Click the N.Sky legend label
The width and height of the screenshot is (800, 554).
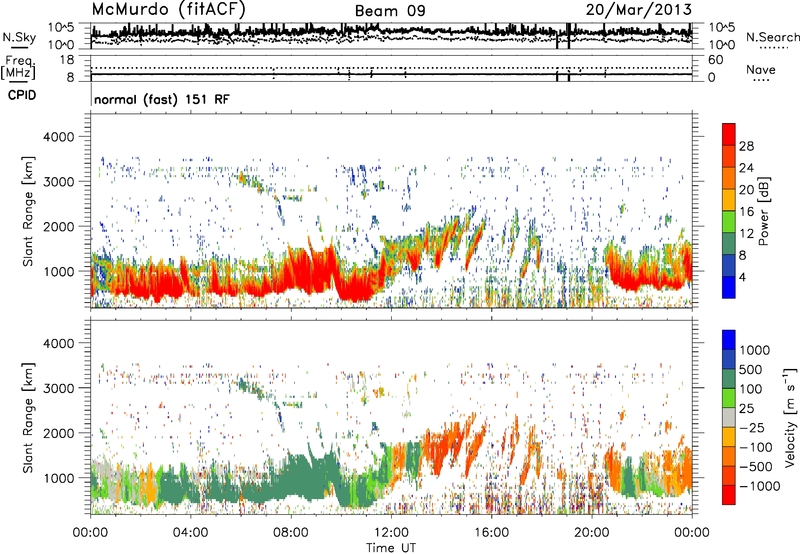pos(19,37)
